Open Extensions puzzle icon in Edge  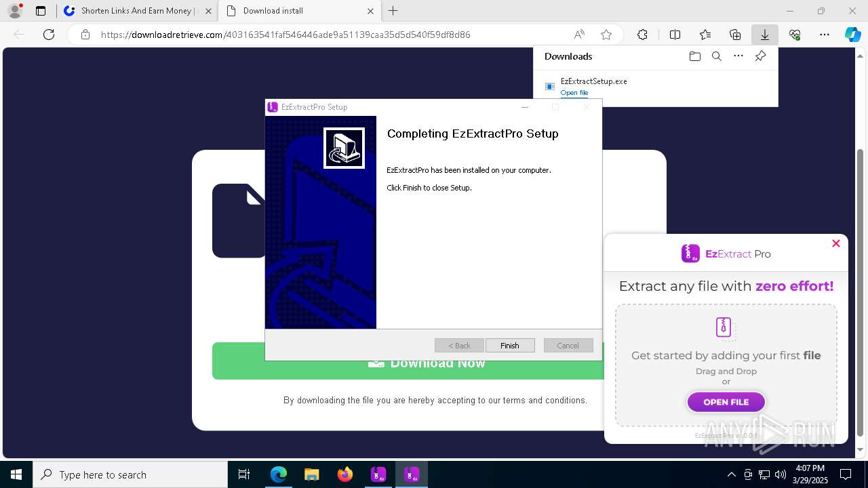pyautogui.click(x=642, y=35)
